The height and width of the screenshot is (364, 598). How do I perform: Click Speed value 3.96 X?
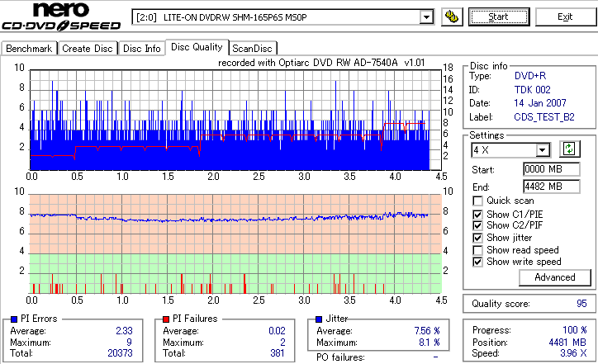coord(573,353)
